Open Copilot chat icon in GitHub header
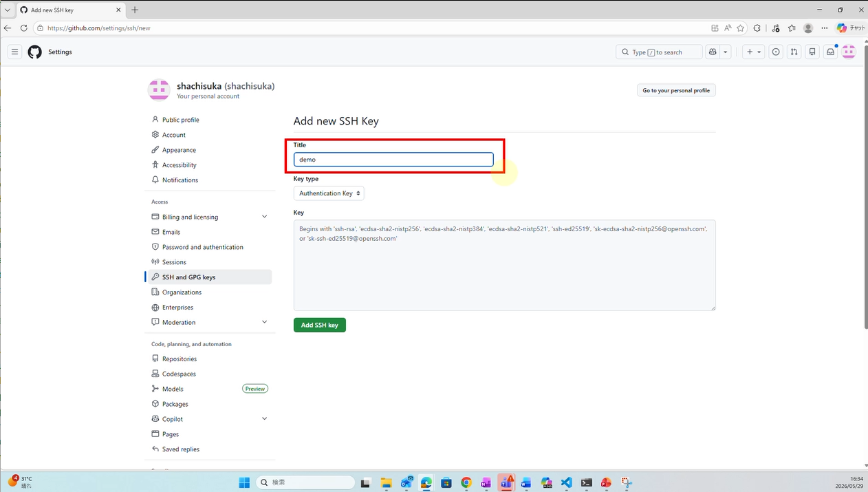Image resolution: width=868 pixels, height=492 pixels. [713, 52]
